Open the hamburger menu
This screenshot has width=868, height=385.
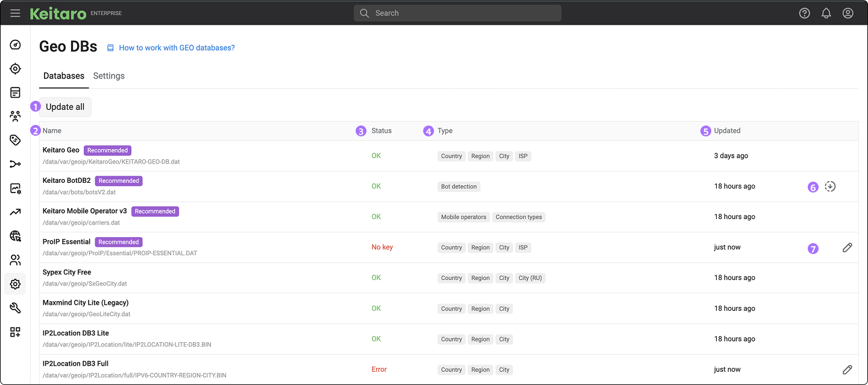[x=15, y=13]
